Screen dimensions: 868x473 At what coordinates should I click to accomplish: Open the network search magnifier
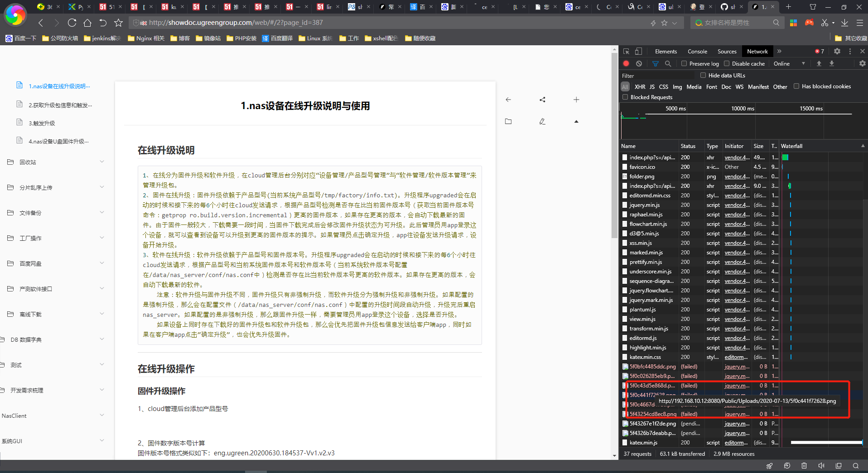click(x=668, y=63)
